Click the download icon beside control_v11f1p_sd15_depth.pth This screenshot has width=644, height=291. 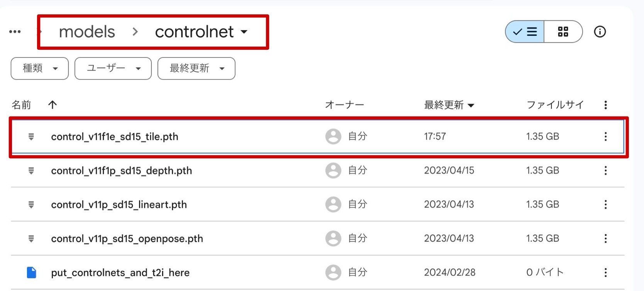pos(31,170)
